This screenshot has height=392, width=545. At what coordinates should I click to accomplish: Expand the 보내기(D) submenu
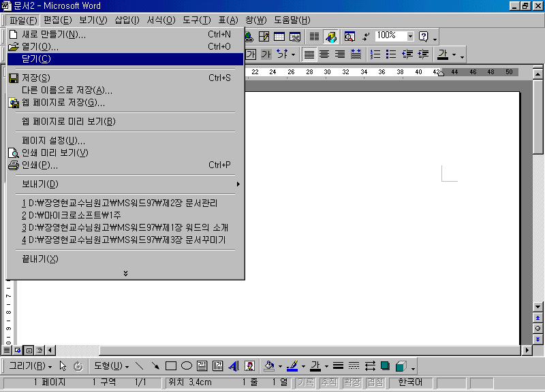[125, 184]
